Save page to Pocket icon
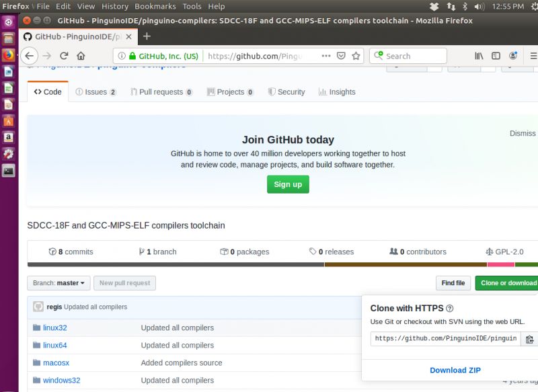 [341, 56]
